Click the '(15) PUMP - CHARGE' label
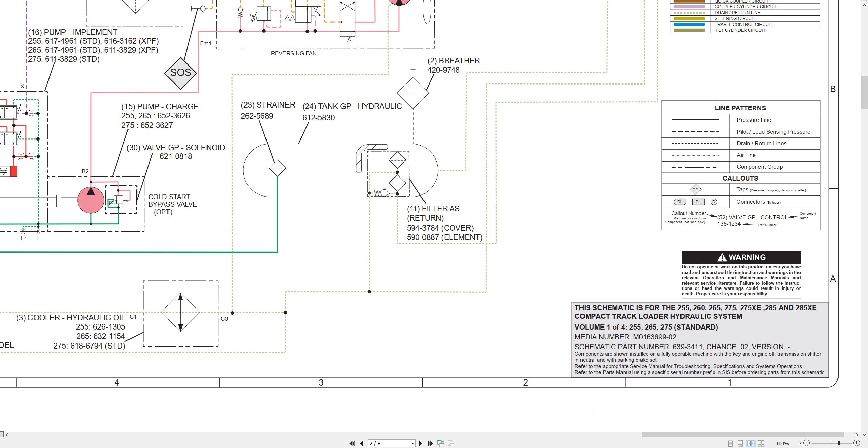Viewport: 868px width, 448px height. (160, 107)
